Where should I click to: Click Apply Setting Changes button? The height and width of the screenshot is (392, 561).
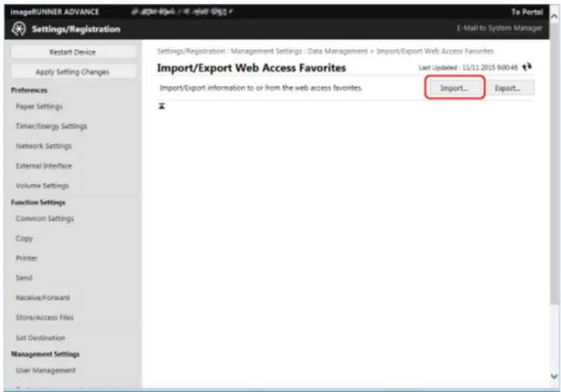coord(73,72)
